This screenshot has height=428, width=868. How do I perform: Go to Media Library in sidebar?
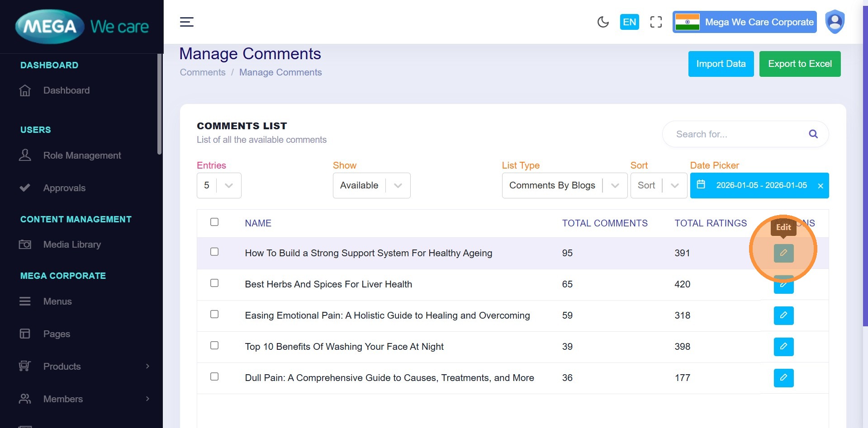(x=72, y=245)
